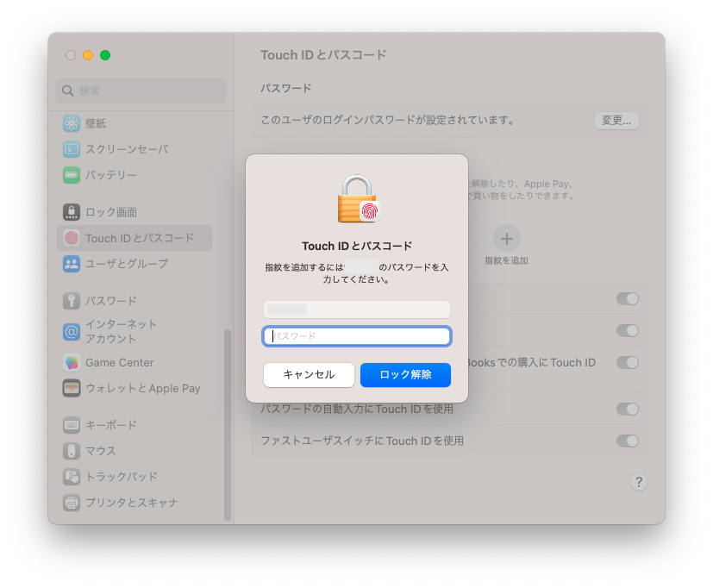Click the username field in dialog

(x=357, y=310)
